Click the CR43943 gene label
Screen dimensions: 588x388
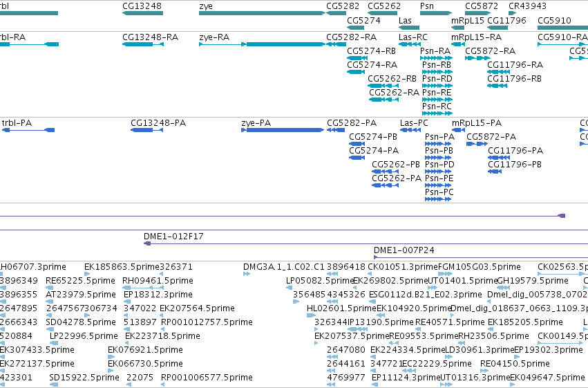click(x=527, y=6)
